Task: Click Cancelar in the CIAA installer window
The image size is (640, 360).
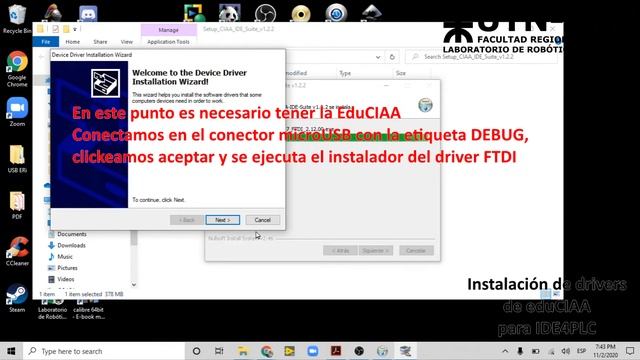Action: (x=416, y=251)
